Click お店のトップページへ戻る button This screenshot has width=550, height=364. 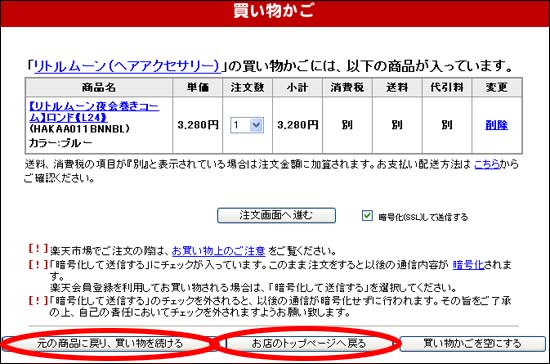coord(309,343)
